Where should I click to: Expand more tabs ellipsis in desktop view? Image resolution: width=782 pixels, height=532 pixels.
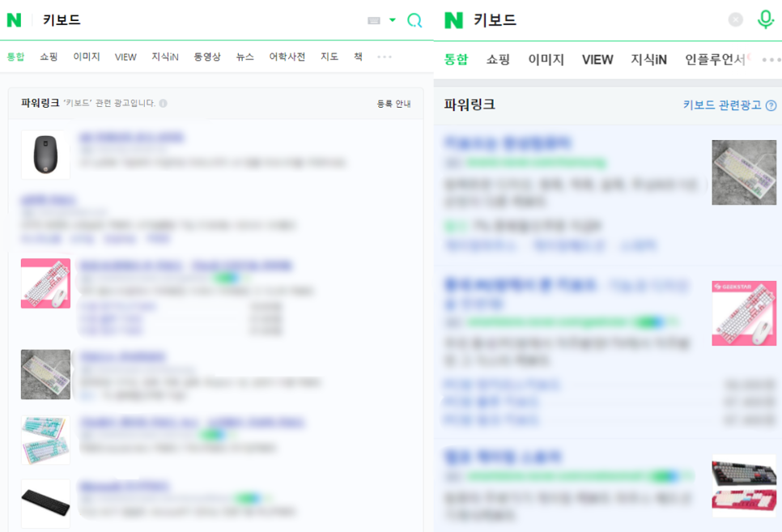(x=385, y=57)
